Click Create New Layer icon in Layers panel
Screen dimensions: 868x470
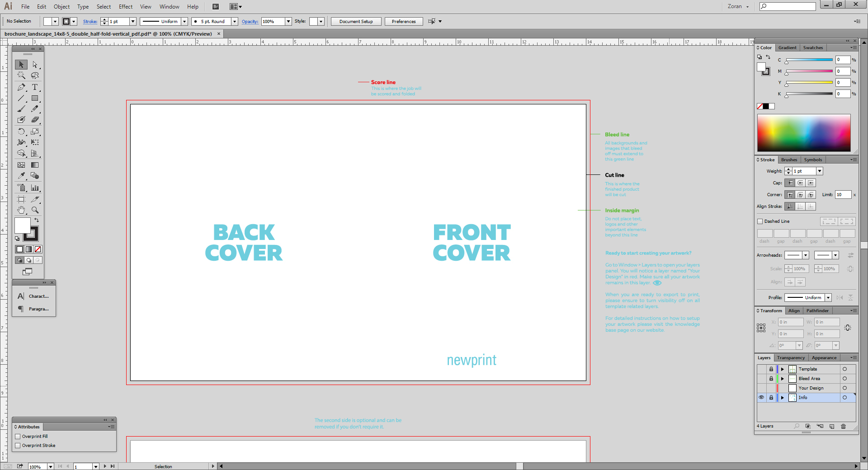pyautogui.click(x=832, y=426)
